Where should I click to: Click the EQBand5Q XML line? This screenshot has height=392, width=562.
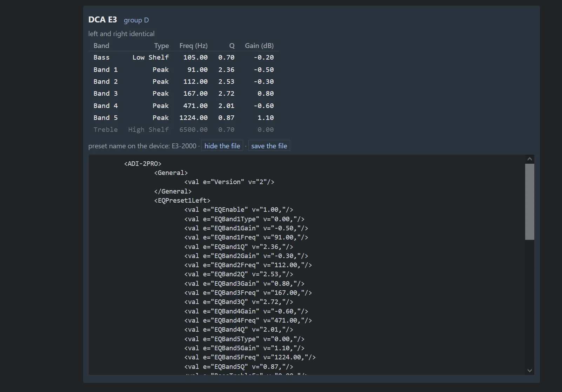coord(239,367)
